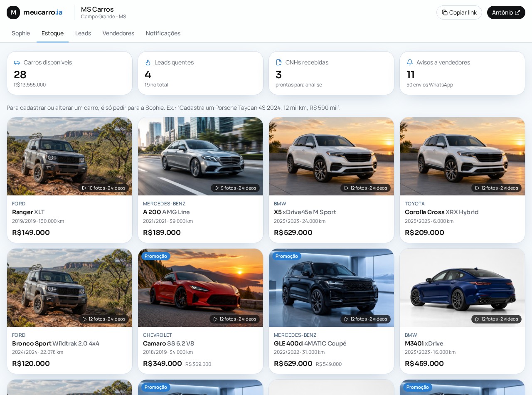Click the flame icon in Leads quentes
The height and width of the screenshot is (395, 532).
[x=148, y=62]
